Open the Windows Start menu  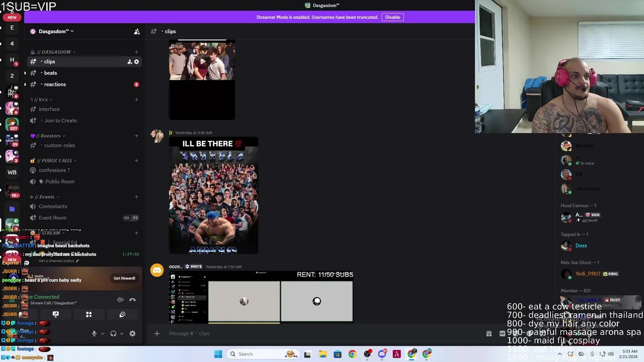pos(218,354)
